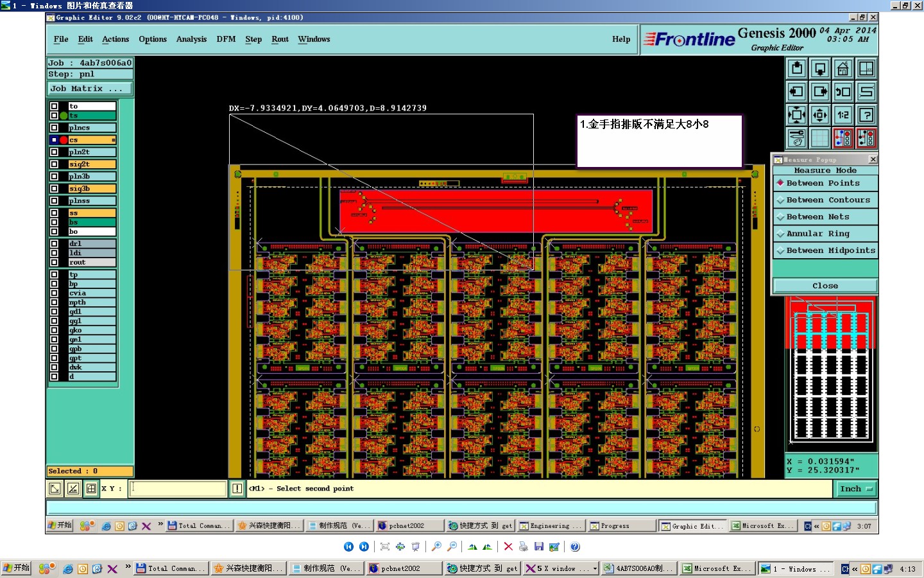The image size is (924, 578).
Task: Select Between Nets measure mode
Action: 825,217
